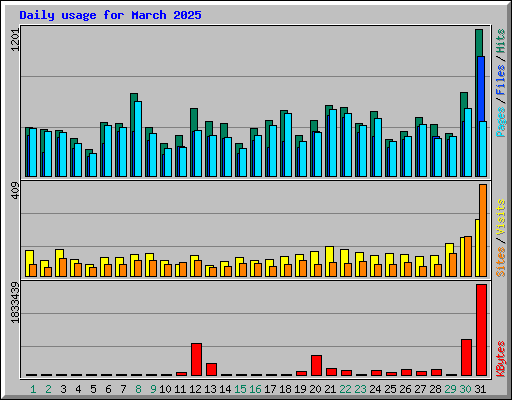
Task: Click the orange sites bar for day 30
Action: click(x=468, y=257)
